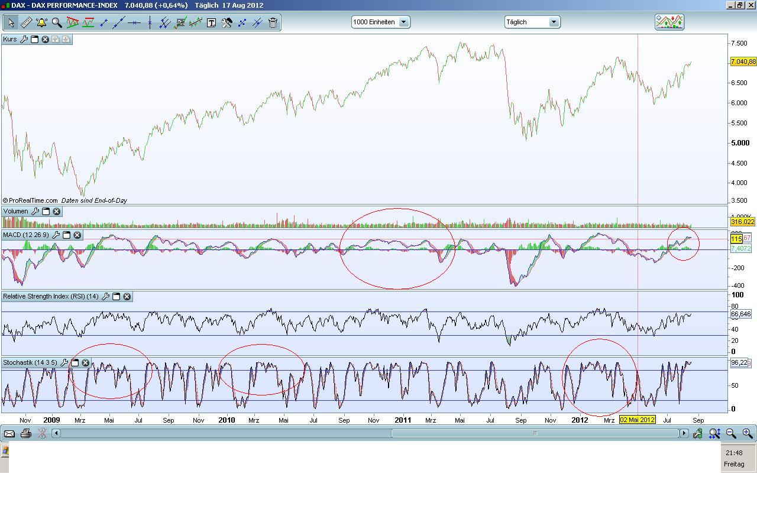
Task: Open the hammer and wrench settings tool
Action: 227,22
